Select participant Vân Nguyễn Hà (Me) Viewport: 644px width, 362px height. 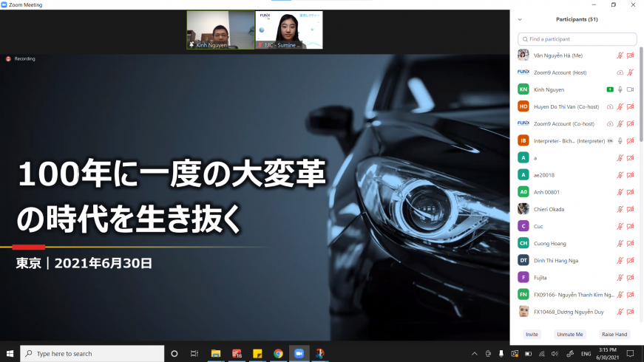pos(577,55)
